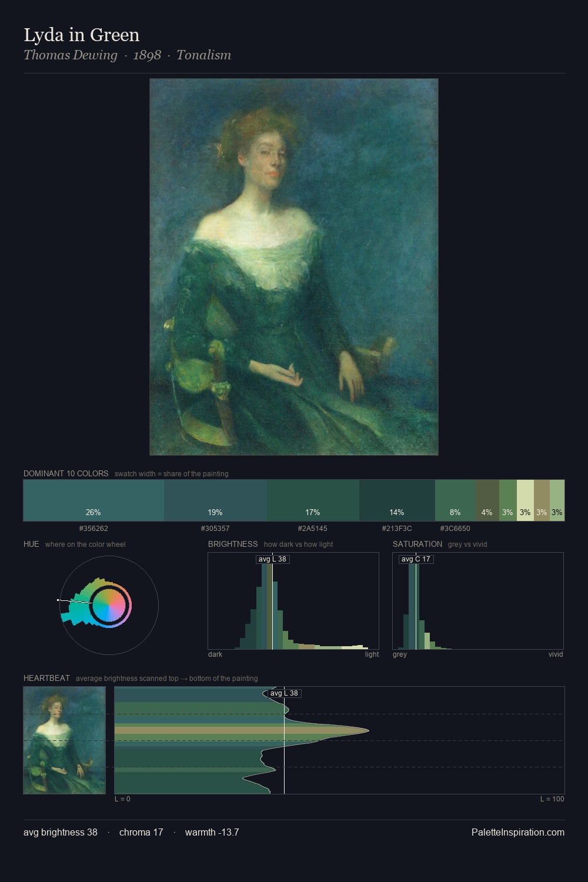This screenshot has height=882, width=588.
Task: Click the 26% teal color swatch
Action: click(x=93, y=500)
